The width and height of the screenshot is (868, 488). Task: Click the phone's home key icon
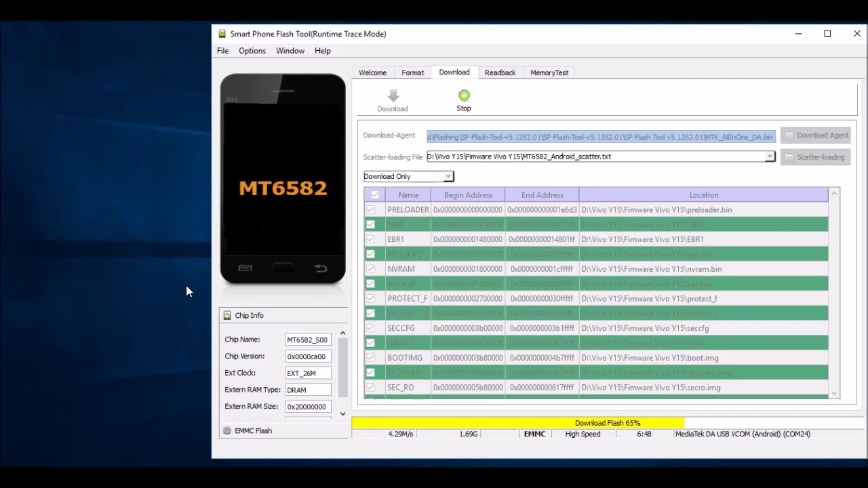point(283,268)
